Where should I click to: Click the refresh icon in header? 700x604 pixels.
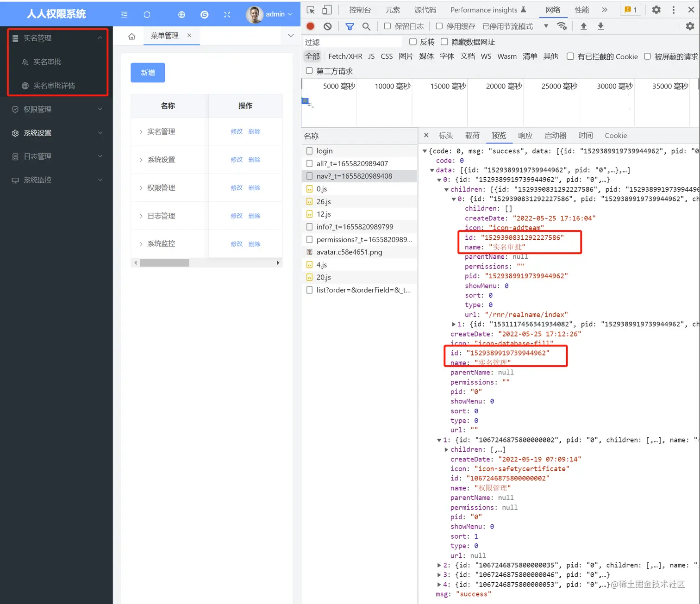point(147,14)
